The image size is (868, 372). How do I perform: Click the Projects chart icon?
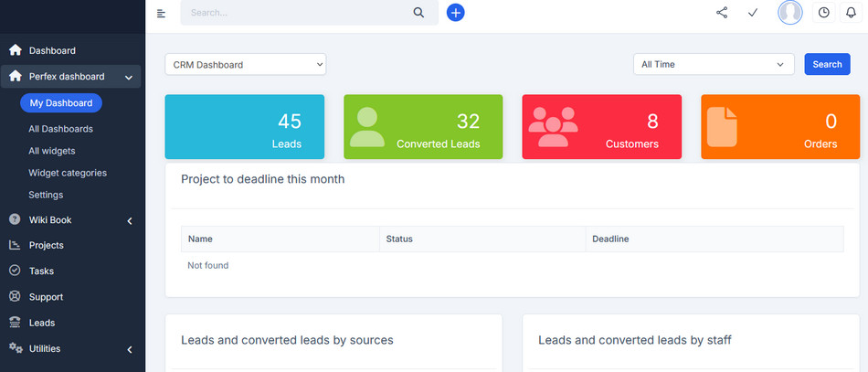(15, 245)
